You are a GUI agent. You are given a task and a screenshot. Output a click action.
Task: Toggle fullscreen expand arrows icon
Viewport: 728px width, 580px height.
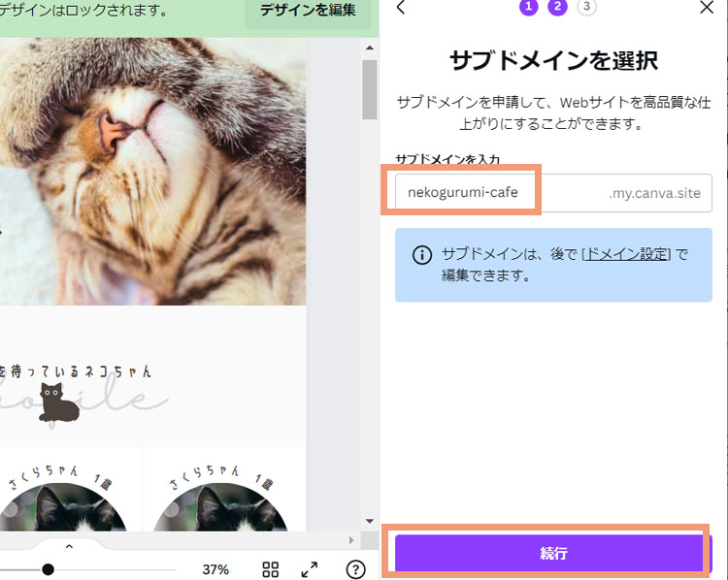pyautogui.click(x=310, y=569)
